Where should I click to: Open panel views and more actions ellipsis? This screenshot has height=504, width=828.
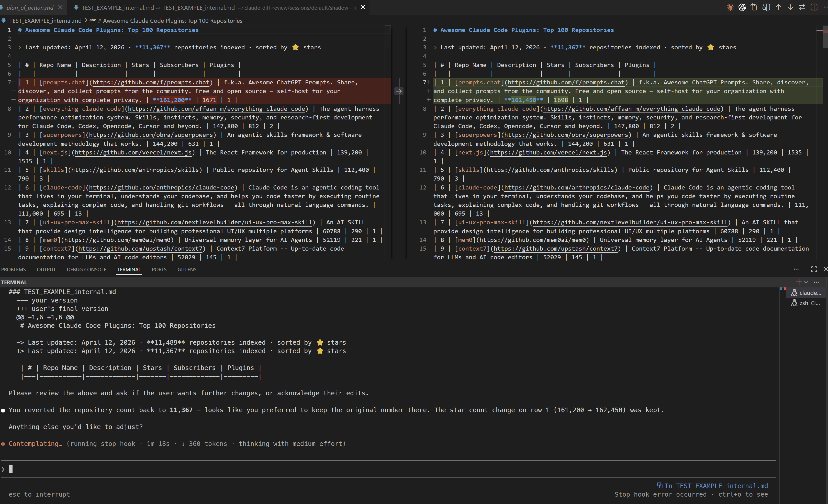[796, 269]
